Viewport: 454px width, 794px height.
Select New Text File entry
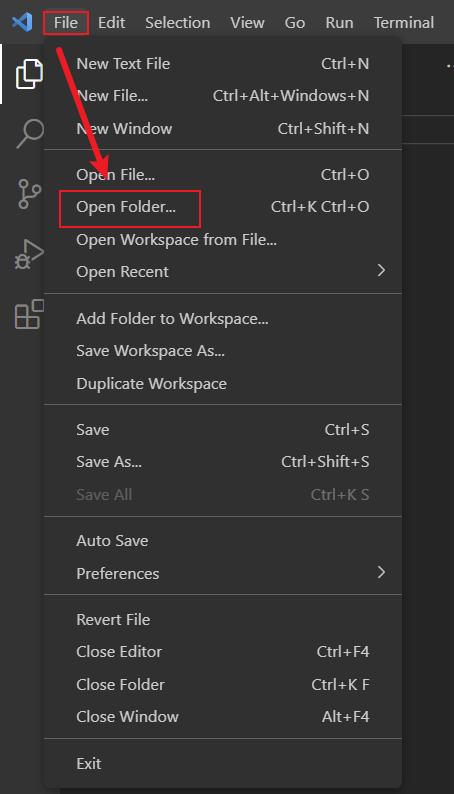223,64
